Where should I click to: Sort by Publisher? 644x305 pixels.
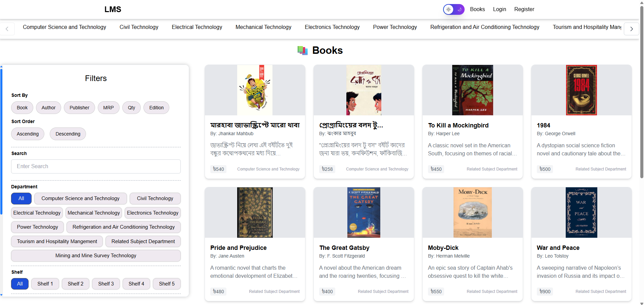pos(79,108)
